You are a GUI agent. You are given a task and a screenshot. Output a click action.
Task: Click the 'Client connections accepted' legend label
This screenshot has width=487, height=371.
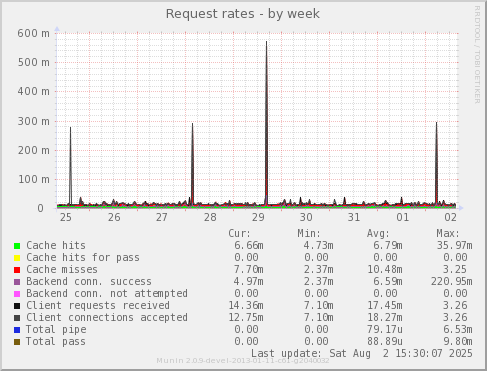tap(107, 317)
